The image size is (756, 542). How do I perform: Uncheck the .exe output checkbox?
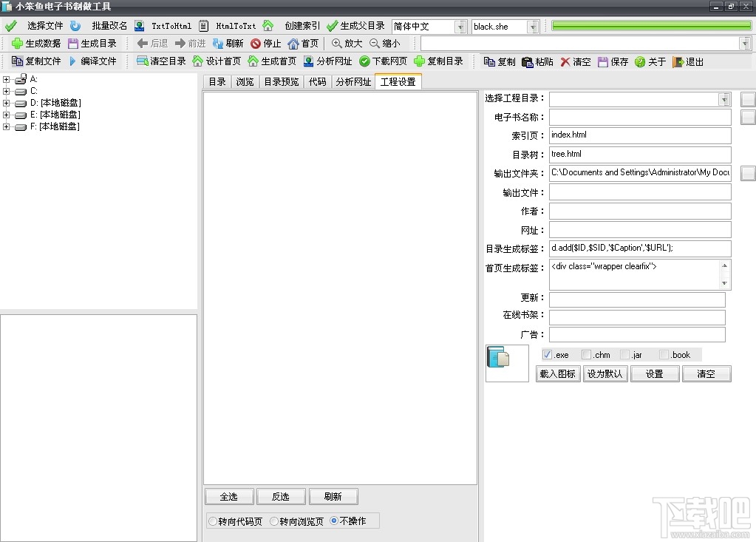coord(547,355)
